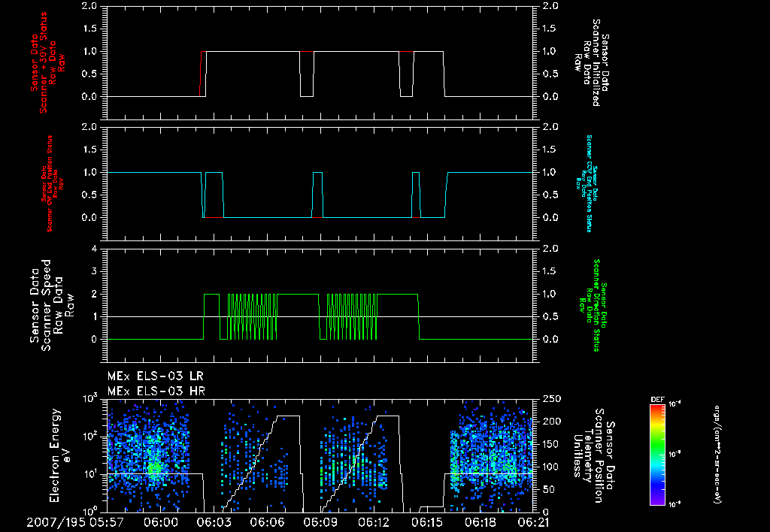Select the "06:00" time axis label

[x=160, y=523]
